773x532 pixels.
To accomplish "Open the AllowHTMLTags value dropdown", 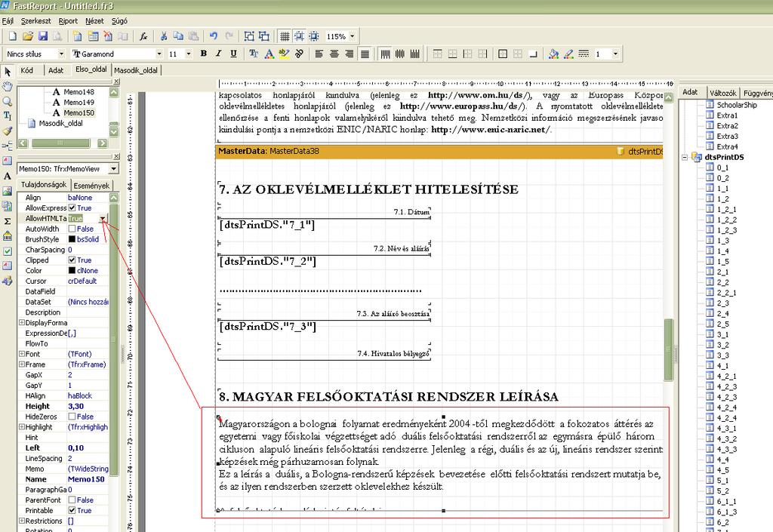I will point(102,219).
